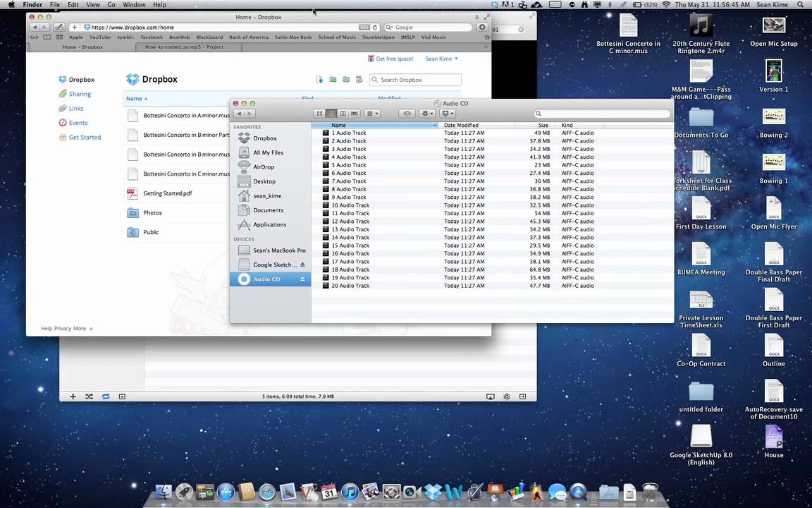Open the Photos folder in Dropbox
Screen dimensions: 812x508
[x=152, y=212]
